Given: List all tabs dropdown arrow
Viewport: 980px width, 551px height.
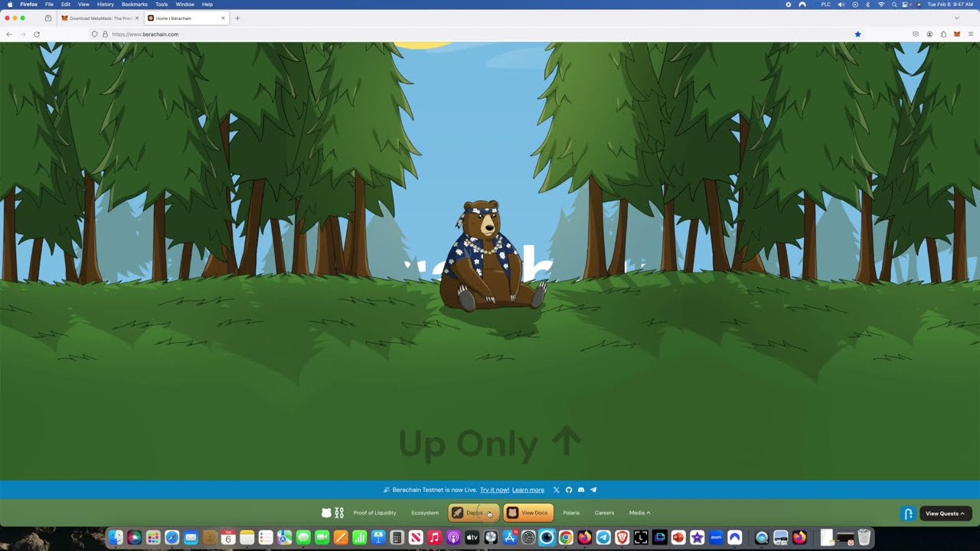Looking at the screenshot, I should (956, 18).
